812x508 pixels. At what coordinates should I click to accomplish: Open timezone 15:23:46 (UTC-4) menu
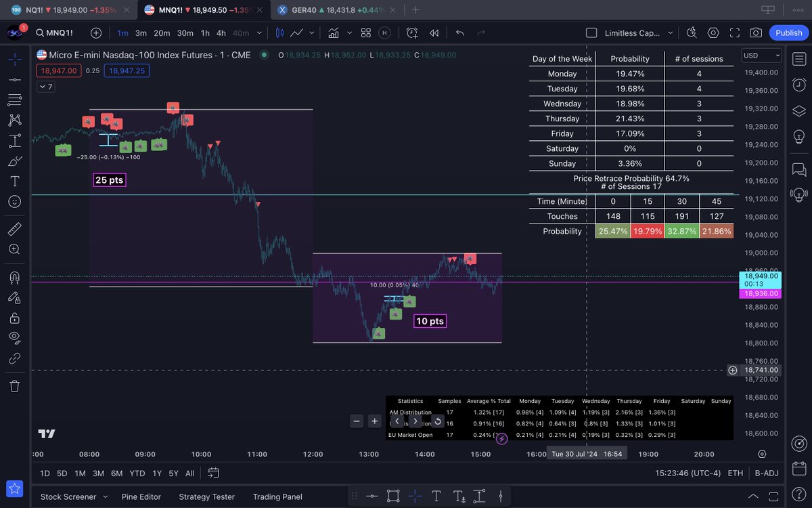pyautogui.click(x=687, y=473)
